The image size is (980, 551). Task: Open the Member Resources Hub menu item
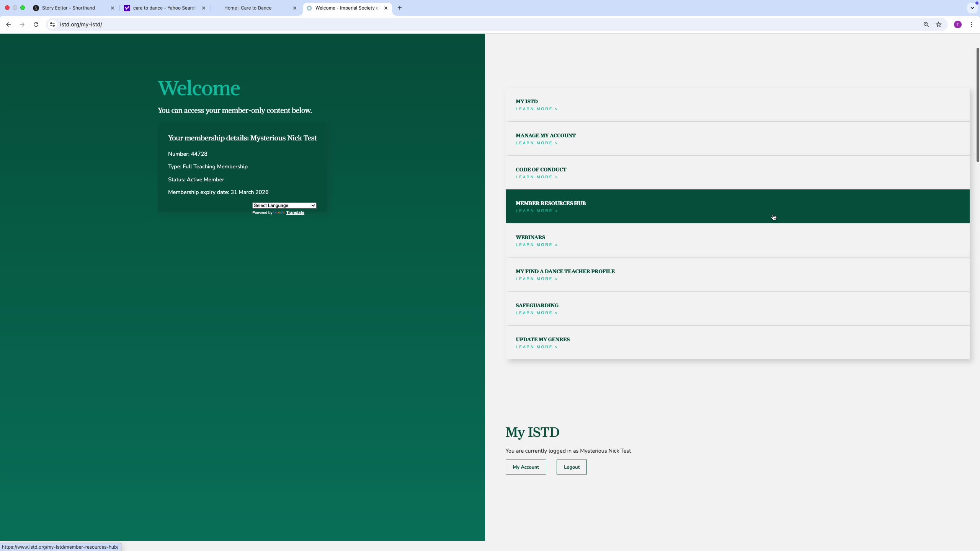pos(550,203)
